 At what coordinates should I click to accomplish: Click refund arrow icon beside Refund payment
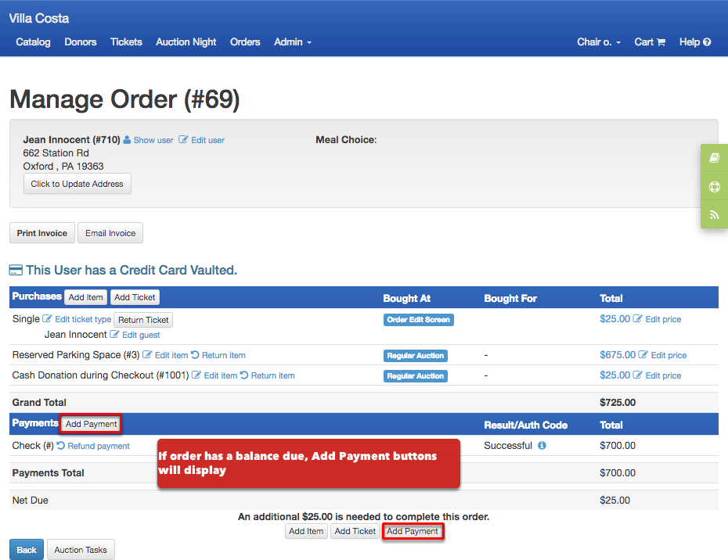point(61,445)
